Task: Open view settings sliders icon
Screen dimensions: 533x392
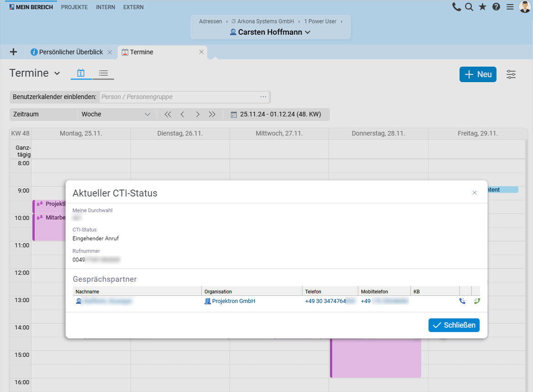Action: [x=511, y=74]
